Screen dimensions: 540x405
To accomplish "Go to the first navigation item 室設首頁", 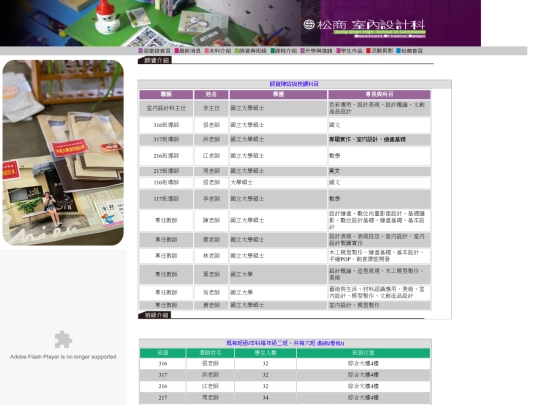I will coord(155,51).
